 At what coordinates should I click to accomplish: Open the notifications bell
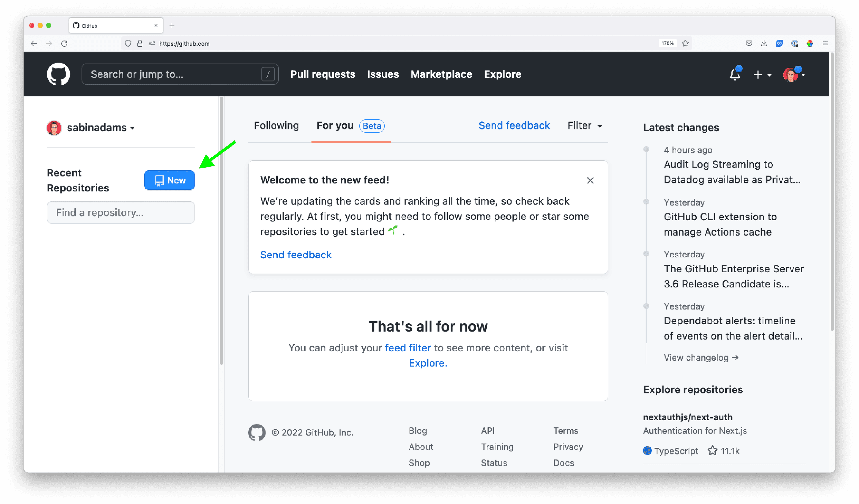(x=735, y=74)
